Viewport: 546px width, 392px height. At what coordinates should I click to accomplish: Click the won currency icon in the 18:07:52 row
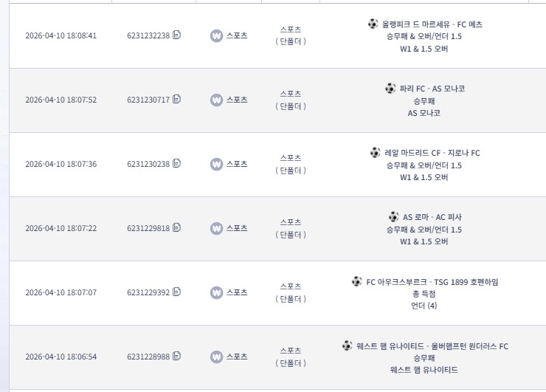pos(216,100)
